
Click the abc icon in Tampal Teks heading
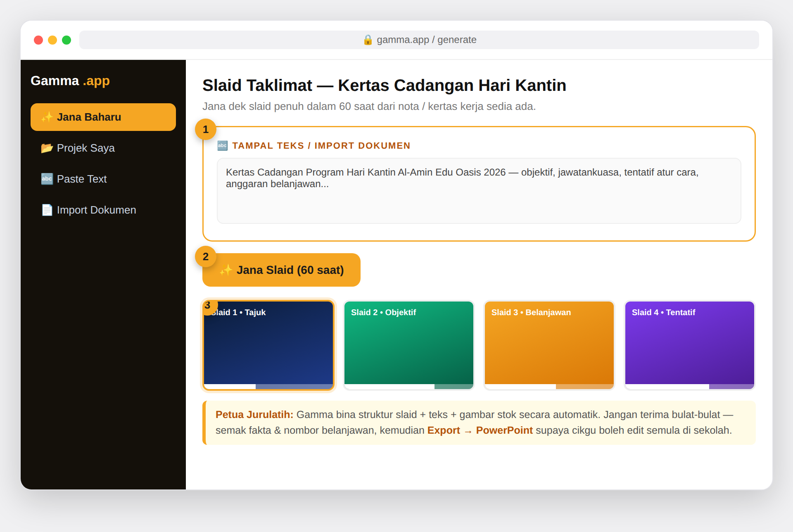pos(222,145)
